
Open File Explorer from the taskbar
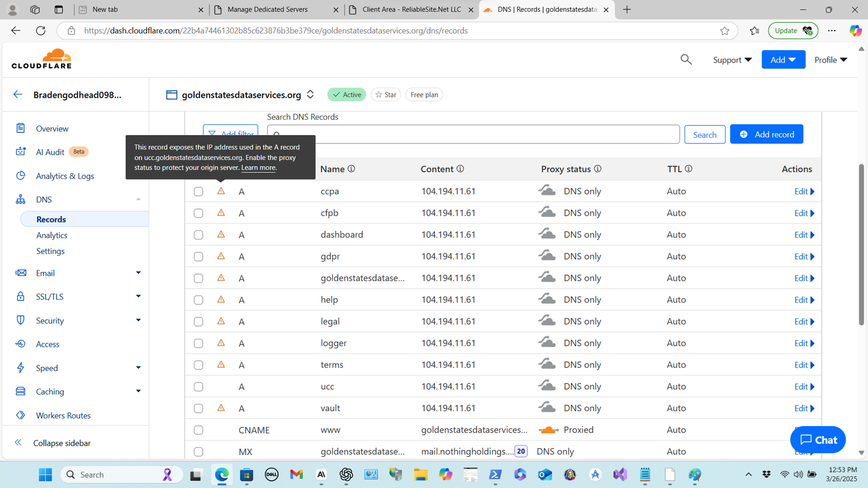(x=420, y=474)
